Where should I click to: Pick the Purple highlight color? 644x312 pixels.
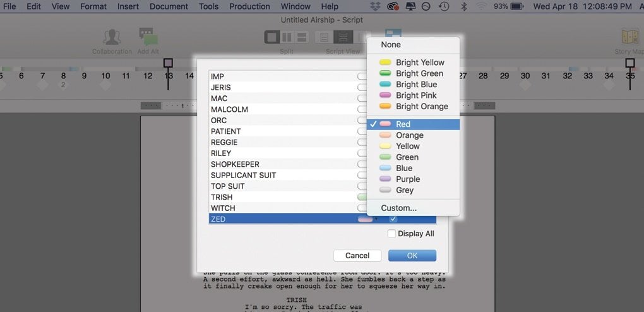click(x=407, y=179)
